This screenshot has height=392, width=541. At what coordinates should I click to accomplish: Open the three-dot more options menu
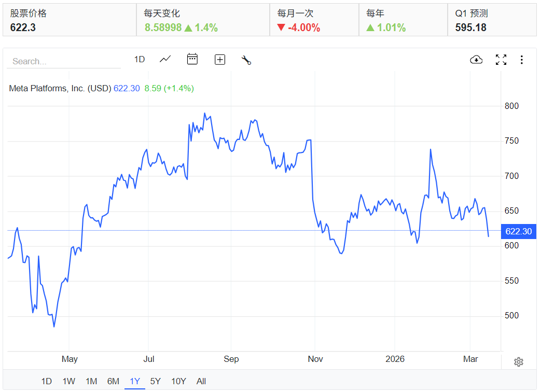pyautogui.click(x=521, y=60)
